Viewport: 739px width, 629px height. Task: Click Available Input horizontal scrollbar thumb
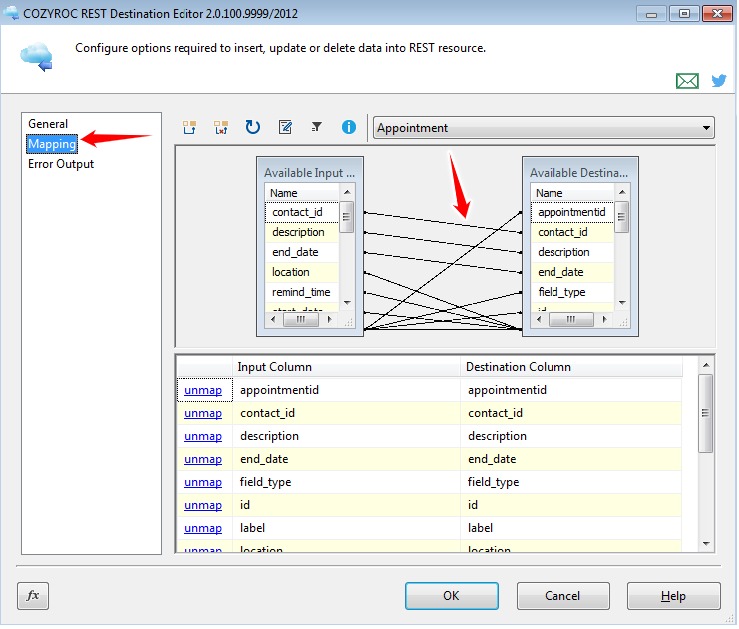pos(301,320)
